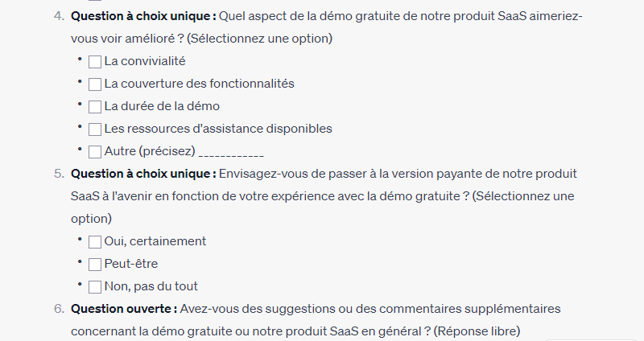Click the 'Oui, certainement' answer text
Viewport: 644px width, 341px height.
155,241
